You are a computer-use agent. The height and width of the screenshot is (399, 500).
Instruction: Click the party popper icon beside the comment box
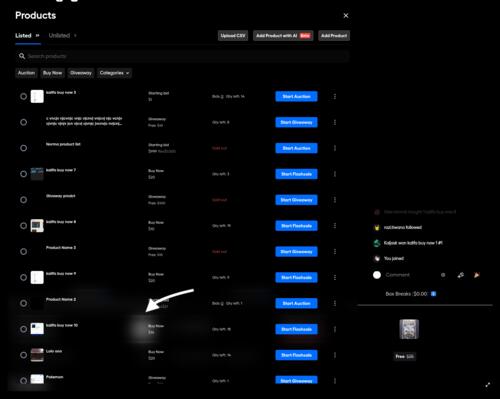point(477,275)
